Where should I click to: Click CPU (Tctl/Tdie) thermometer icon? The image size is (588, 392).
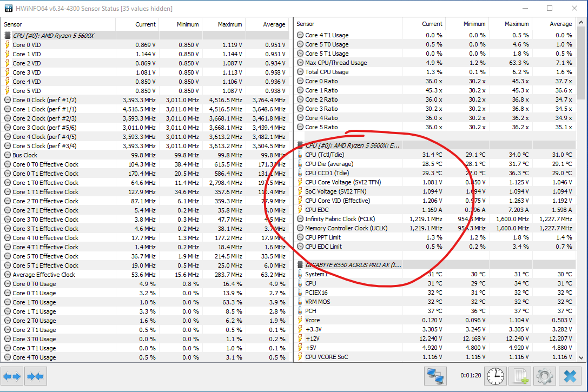click(x=300, y=155)
